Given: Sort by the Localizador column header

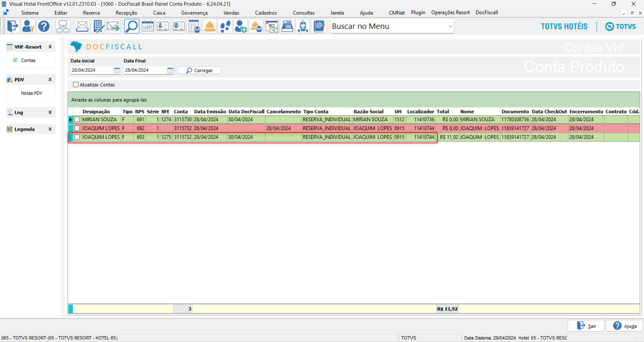Looking at the screenshot, I should [x=420, y=112].
